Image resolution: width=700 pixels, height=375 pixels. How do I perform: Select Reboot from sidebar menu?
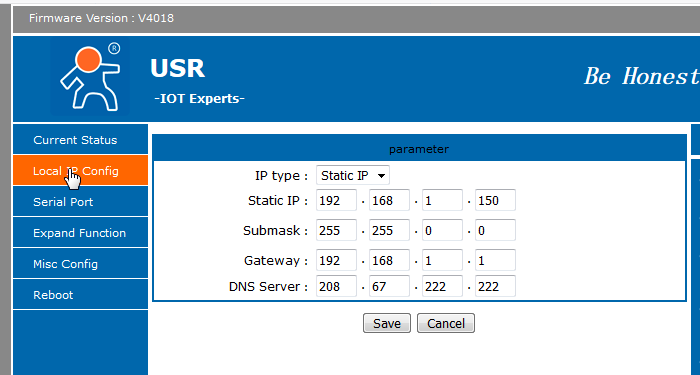(x=80, y=295)
